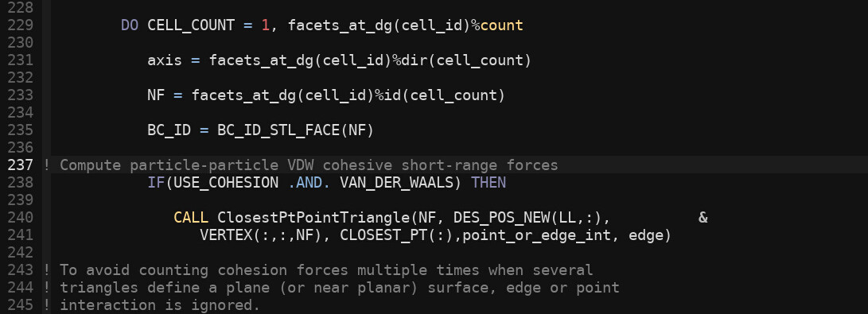This screenshot has height=314, width=868.
Task: Click the IF keyword on line 238
Action: (156, 182)
